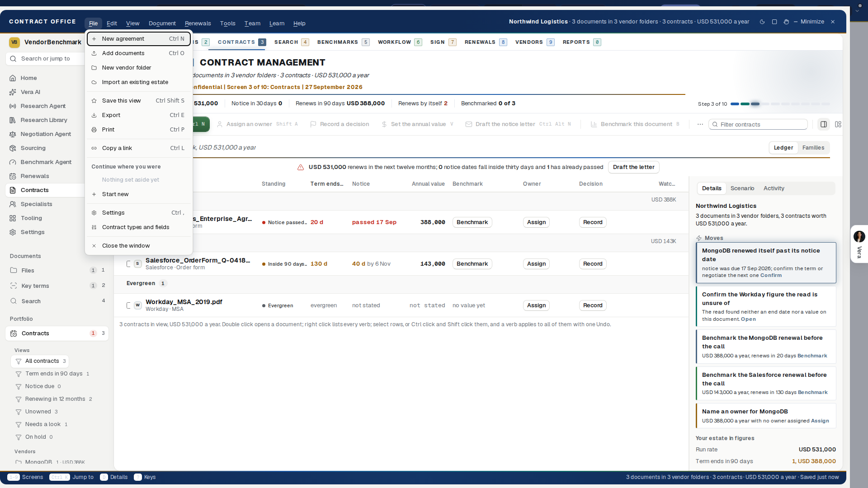Image resolution: width=868 pixels, height=488 pixels.
Task: Choose New agreement in the File menu
Action: (x=139, y=39)
